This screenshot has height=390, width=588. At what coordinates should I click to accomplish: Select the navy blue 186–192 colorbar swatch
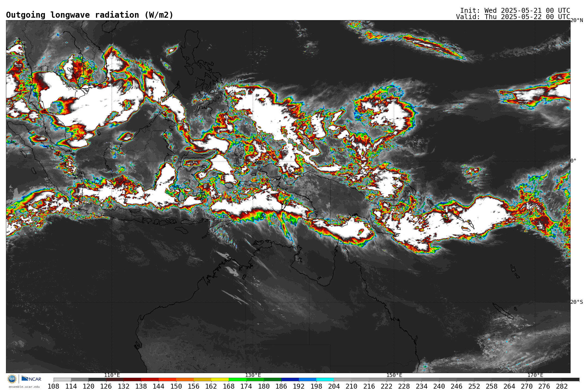(x=290, y=380)
